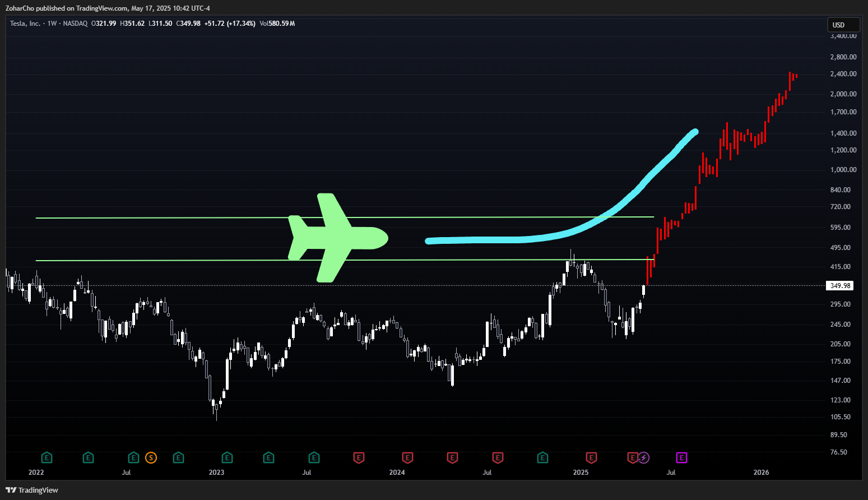Image resolution: width=868 pixels, height=500 pixels.
Task: Click the 1,000.00 price axis label
Action: point(843,170)
